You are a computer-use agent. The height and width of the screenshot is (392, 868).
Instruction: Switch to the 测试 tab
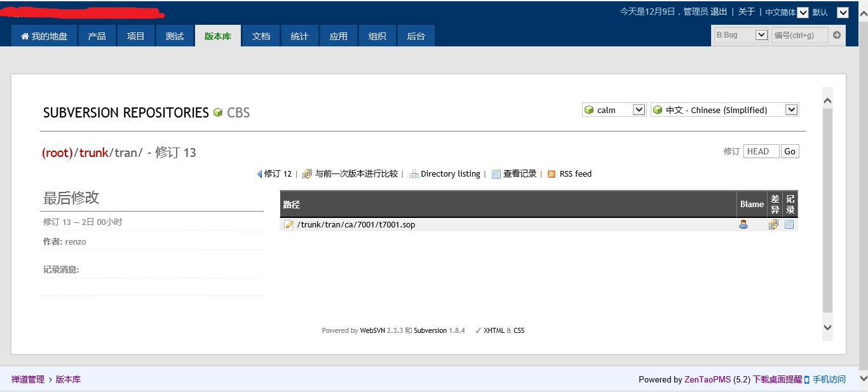coord(175,36)
